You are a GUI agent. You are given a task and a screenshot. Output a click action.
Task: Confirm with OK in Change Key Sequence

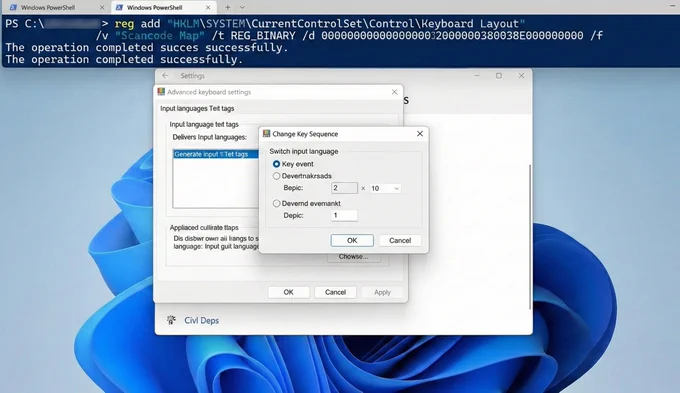[x=352, y=240]
